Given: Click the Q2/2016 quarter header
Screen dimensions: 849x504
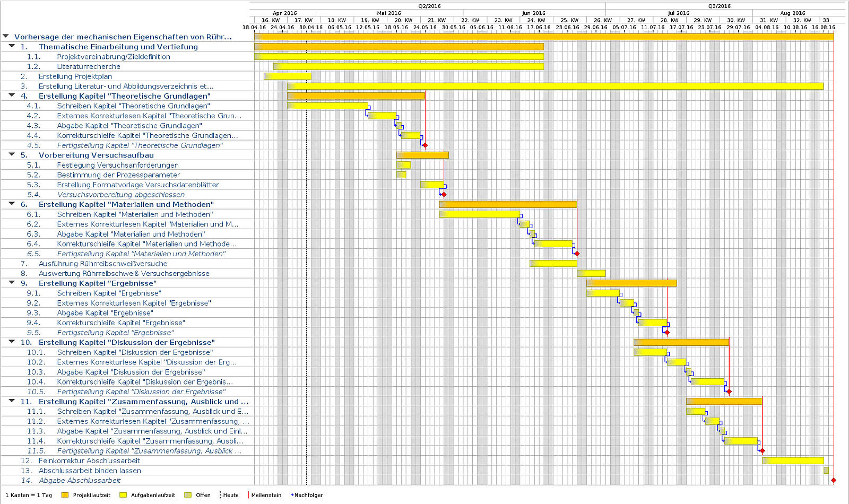Looking at the screenshot, I should click(x=429, y=6).
